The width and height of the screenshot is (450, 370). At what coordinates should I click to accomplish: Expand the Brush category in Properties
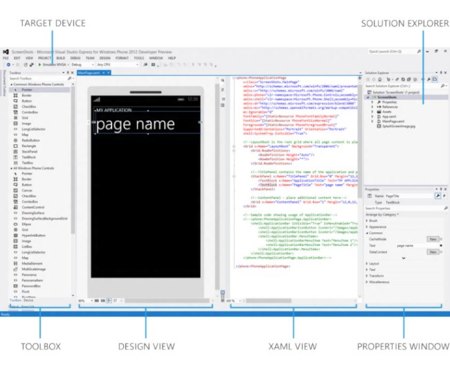coord(367,221)
